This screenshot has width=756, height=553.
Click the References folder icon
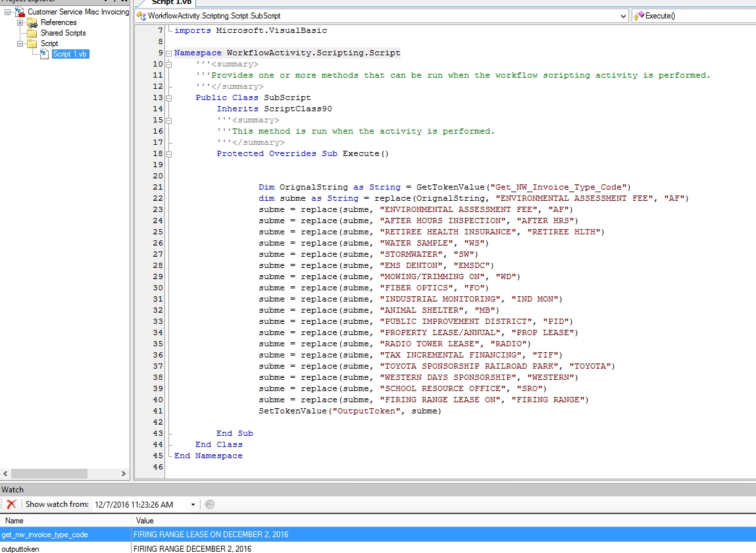click(32, 22)
